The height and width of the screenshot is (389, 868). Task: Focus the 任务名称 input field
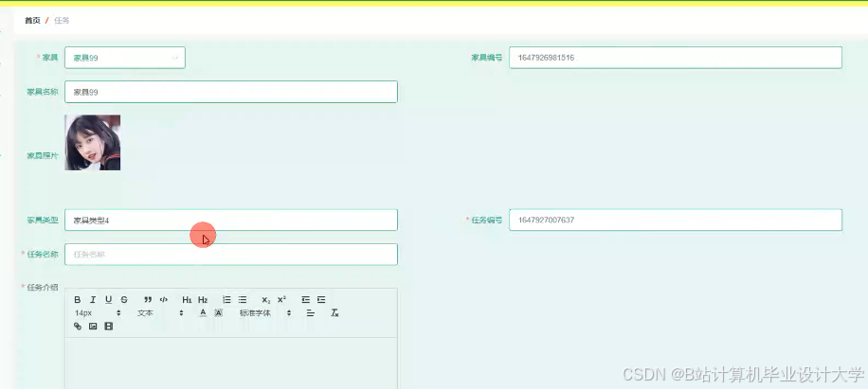(x=231, y=255)
